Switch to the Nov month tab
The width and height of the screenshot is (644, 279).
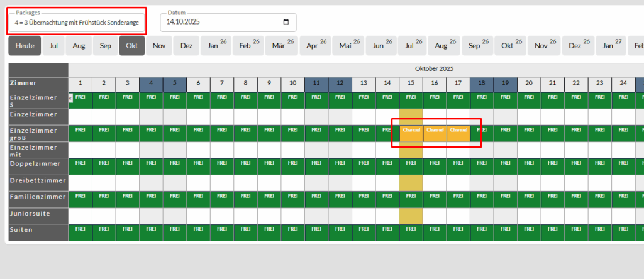tap(159, 46)
